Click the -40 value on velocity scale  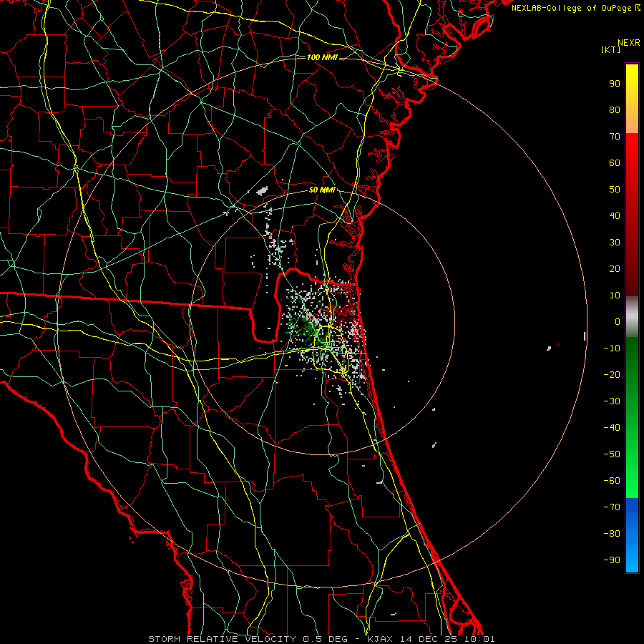point(612,428)
